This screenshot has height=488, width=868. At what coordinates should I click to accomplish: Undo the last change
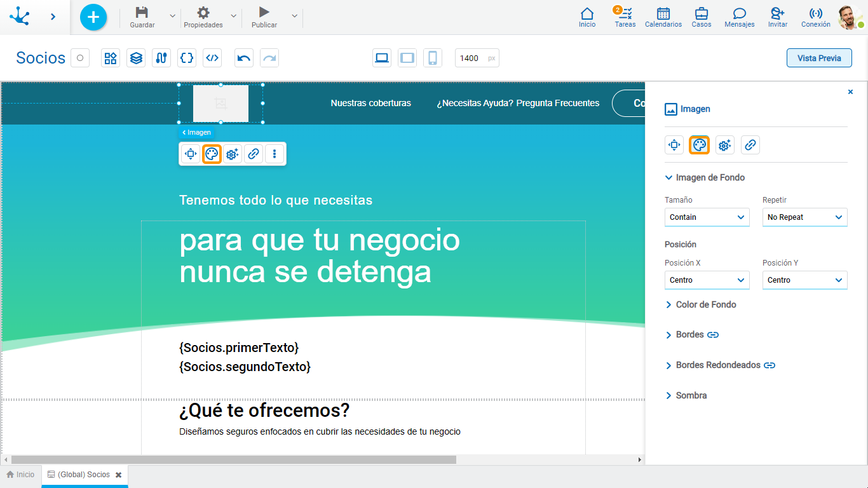pyautogui.click(x=244, y=58)
